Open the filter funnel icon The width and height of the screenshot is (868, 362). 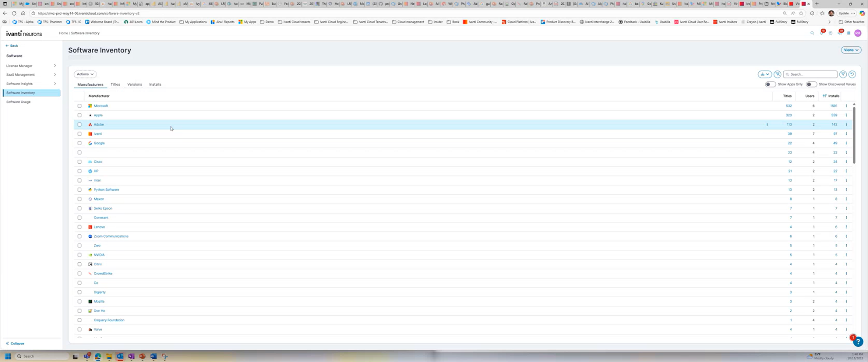843,74
